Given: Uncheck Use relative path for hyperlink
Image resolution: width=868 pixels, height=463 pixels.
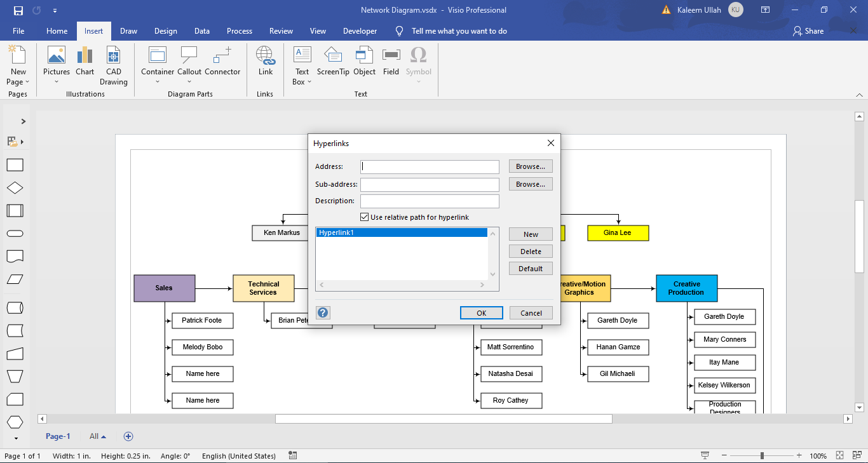Looking at the screenshot, I should tap(364, 216).
